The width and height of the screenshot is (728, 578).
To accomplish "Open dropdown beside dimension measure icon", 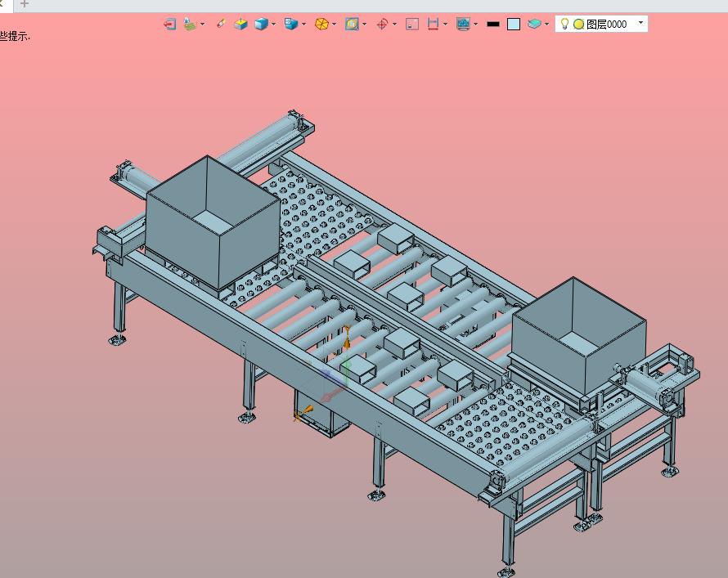I will (445, 25).
